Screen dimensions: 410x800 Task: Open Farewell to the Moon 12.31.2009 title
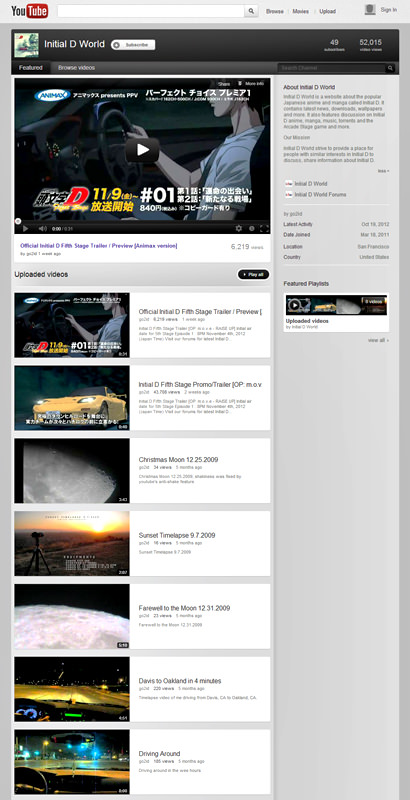[185, 608]
